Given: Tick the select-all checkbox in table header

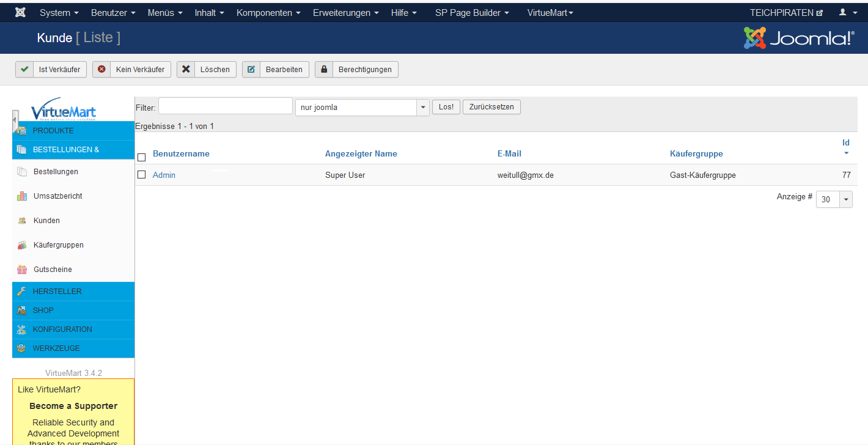Looking at the screenshot, I should pos(142,157).
